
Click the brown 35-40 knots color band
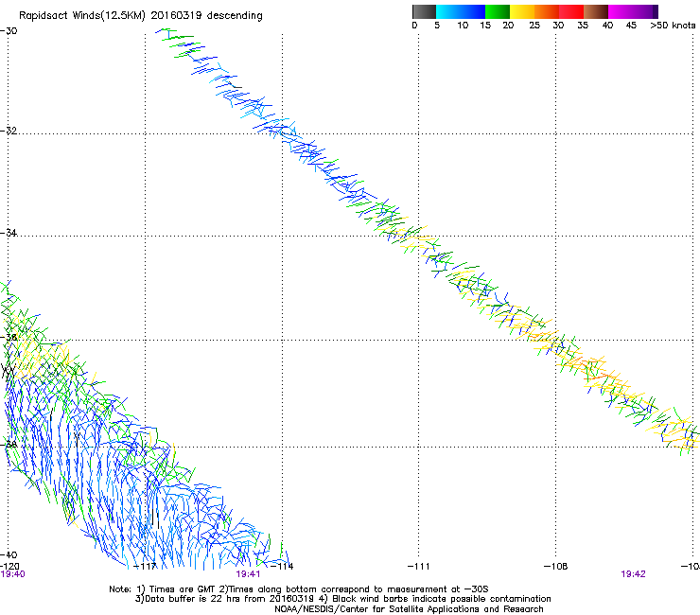click(x=596, y=11)
